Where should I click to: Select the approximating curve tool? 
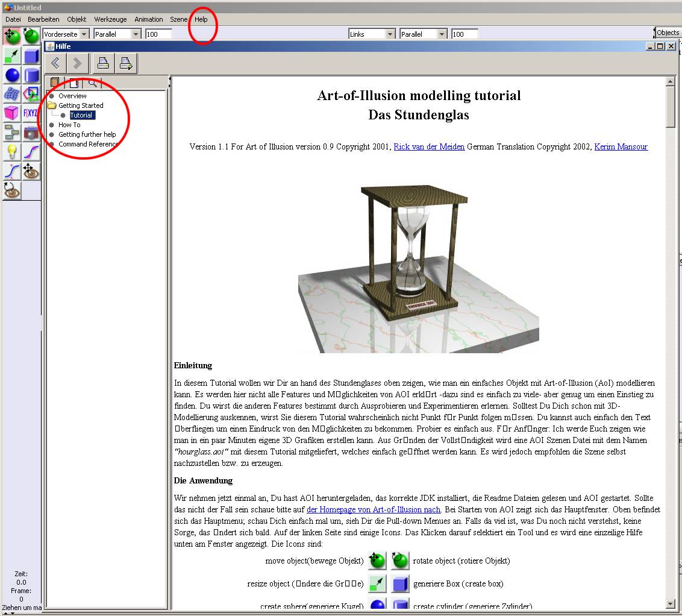coord(12,171)
